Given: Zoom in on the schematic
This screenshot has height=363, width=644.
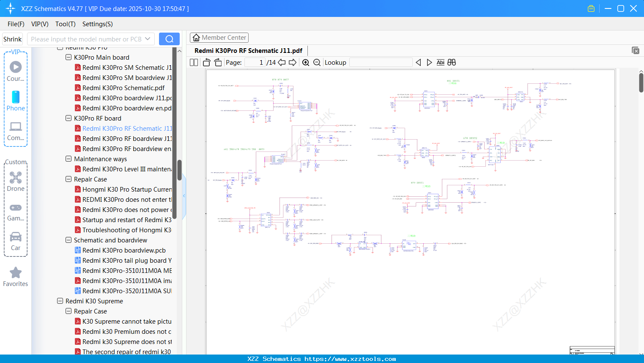Looking at the screenshot, I should point(306,63).
